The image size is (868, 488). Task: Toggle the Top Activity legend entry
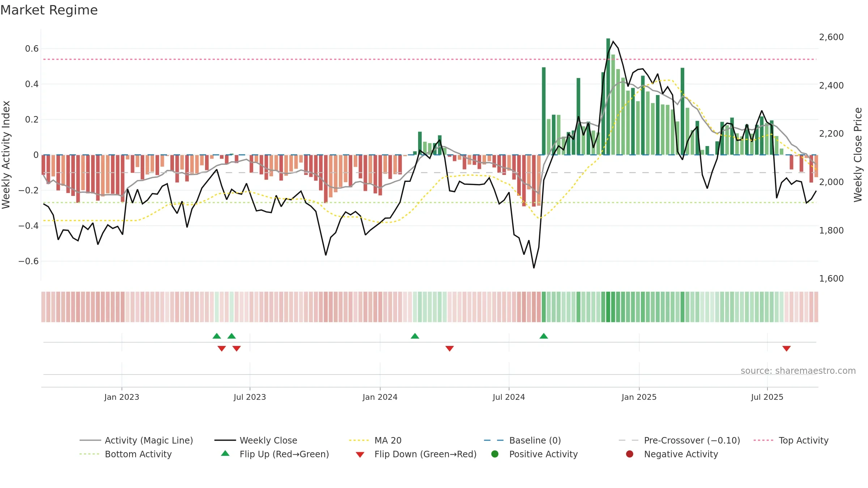791,440
